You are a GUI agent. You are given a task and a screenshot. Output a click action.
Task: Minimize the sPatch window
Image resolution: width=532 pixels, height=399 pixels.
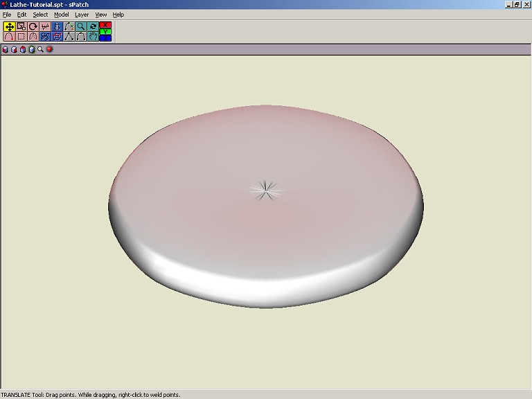tap(508, 4)
